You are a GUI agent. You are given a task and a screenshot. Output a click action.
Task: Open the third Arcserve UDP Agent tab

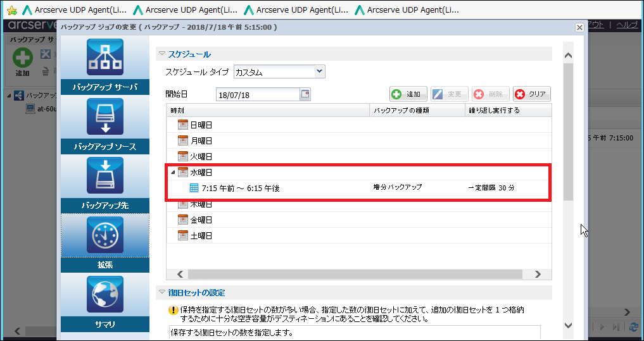tap(296, 10)
